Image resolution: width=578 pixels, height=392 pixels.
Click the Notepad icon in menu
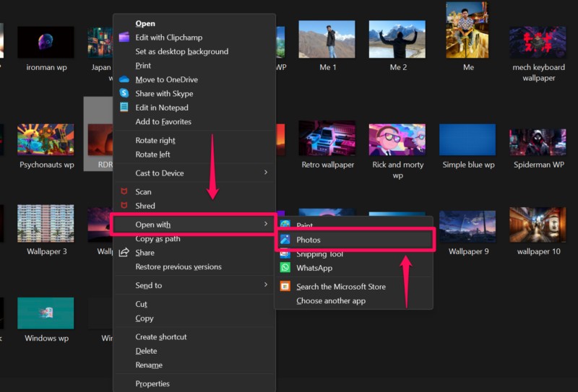(124, 108)
